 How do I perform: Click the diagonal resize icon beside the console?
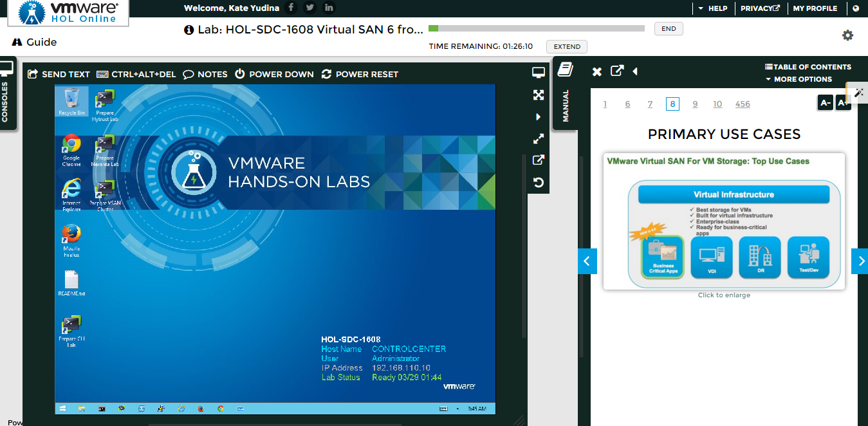click(x=539, y=138)
